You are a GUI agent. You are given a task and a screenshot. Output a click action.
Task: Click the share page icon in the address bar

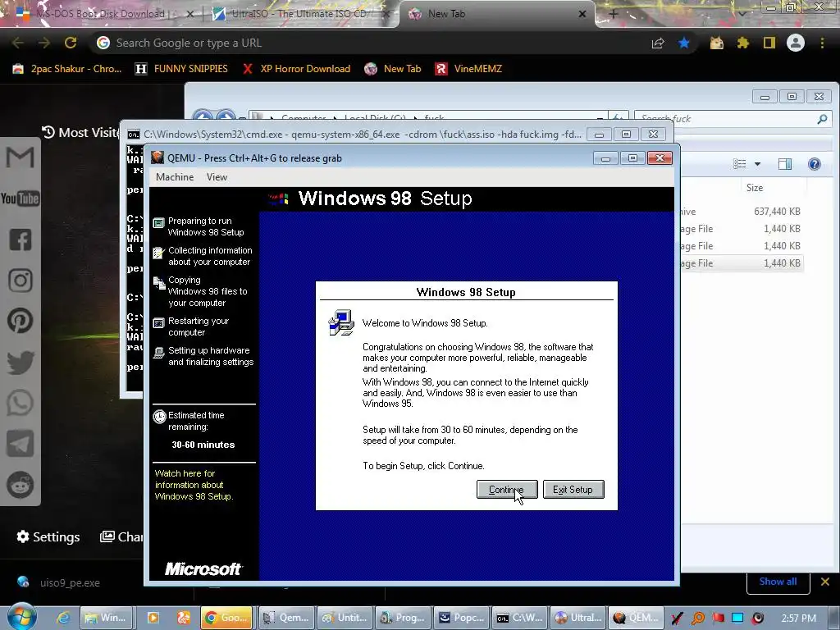658,43
